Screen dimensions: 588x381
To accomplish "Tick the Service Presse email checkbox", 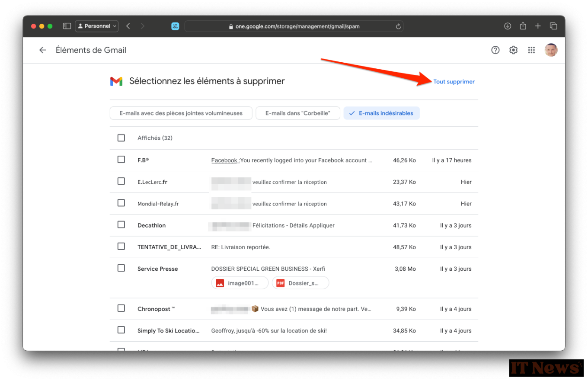I will click(121, 268).
